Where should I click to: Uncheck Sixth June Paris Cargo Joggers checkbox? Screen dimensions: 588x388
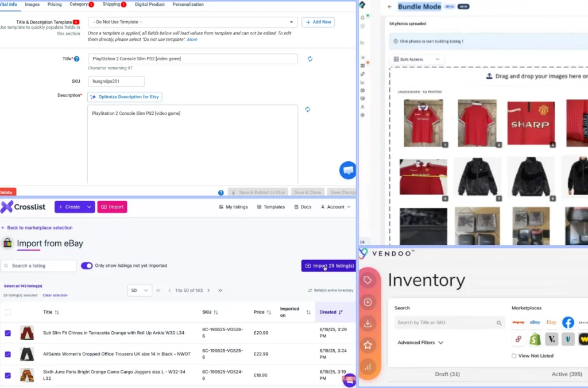pos(8,375)
